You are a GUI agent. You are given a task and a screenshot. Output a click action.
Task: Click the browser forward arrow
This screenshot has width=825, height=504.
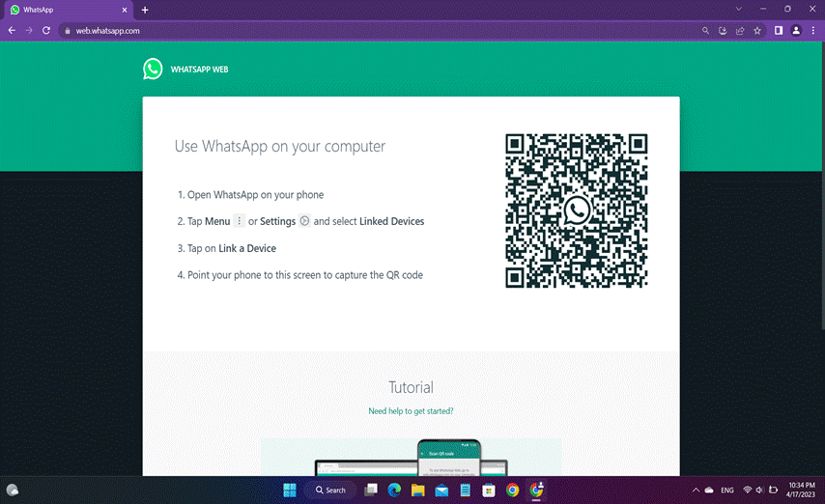coord(29,31)
